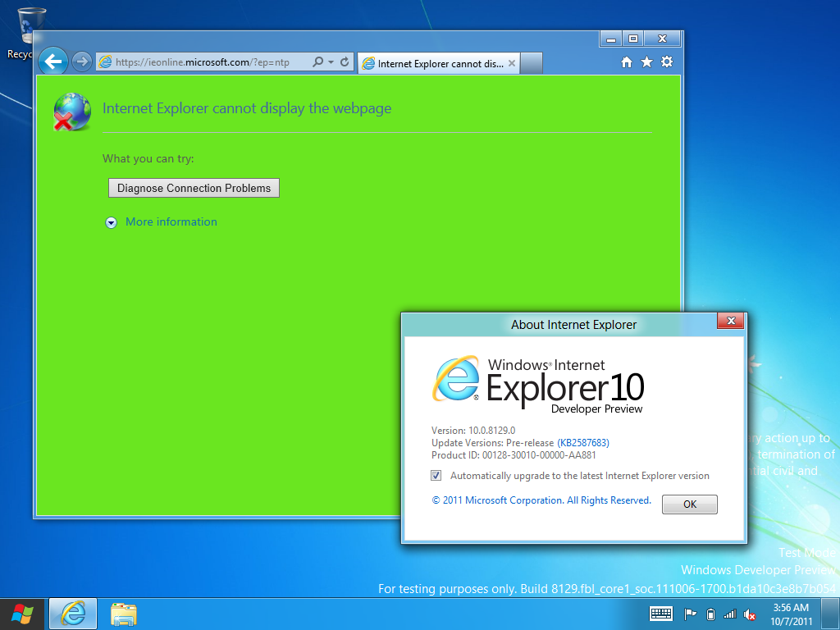The height and width of the screenshot is (630, 840).
Task: Click Diagnose Connection Problems button
Action: [x=194, y=188]
